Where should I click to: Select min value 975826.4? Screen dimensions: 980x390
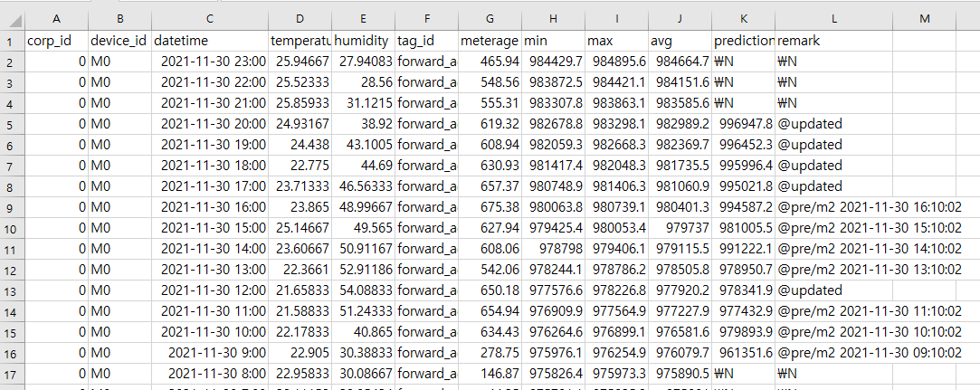pos(553,373)
